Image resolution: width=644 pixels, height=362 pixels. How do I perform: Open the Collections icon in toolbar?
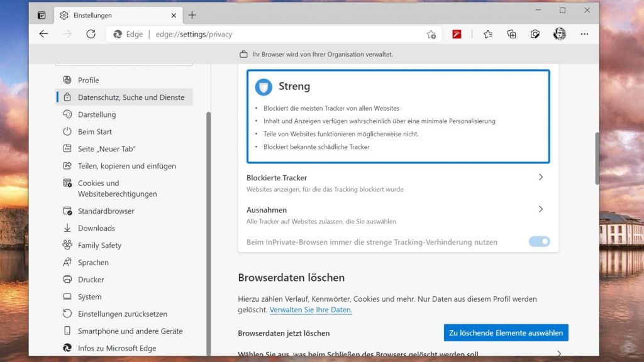tap(511, 34)
